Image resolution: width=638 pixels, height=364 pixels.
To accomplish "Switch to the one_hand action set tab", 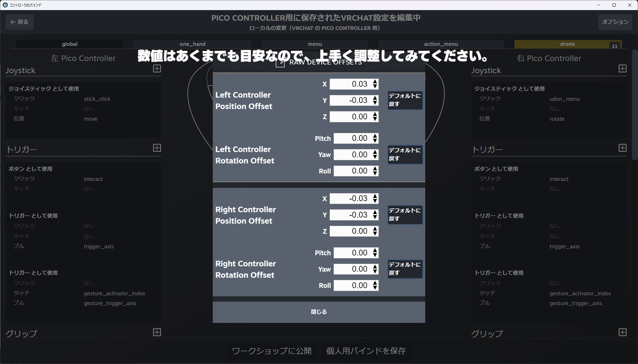I will click(x=192, y=44).
